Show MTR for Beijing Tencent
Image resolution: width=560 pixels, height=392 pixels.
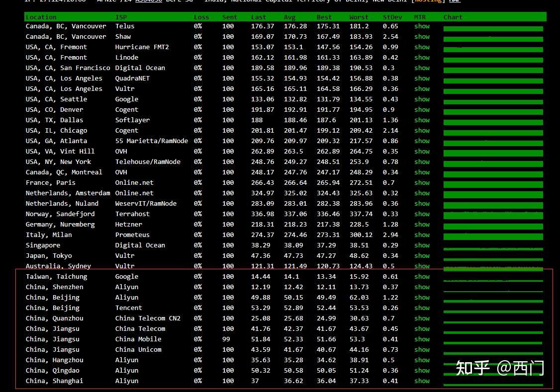pos(422,308)
